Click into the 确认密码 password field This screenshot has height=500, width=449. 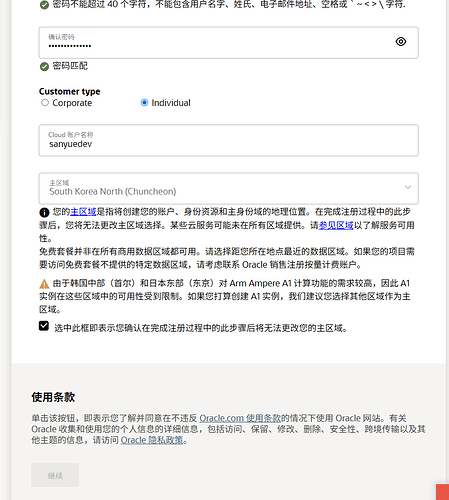[228, 43]
